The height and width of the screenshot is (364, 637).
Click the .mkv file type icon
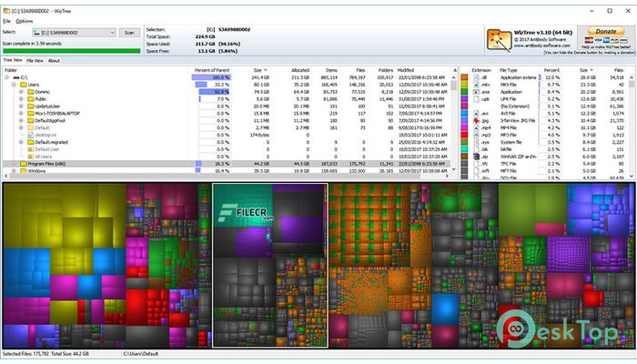(476, 85)
